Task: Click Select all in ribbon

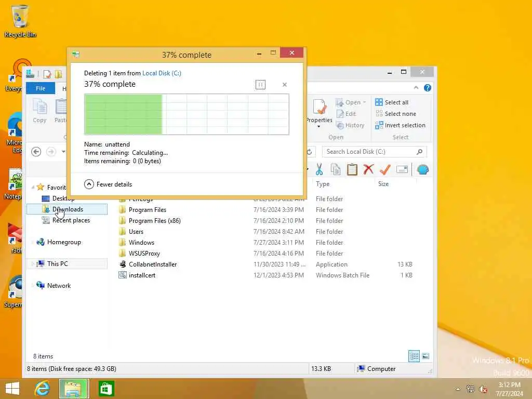Action: (392, 102)
